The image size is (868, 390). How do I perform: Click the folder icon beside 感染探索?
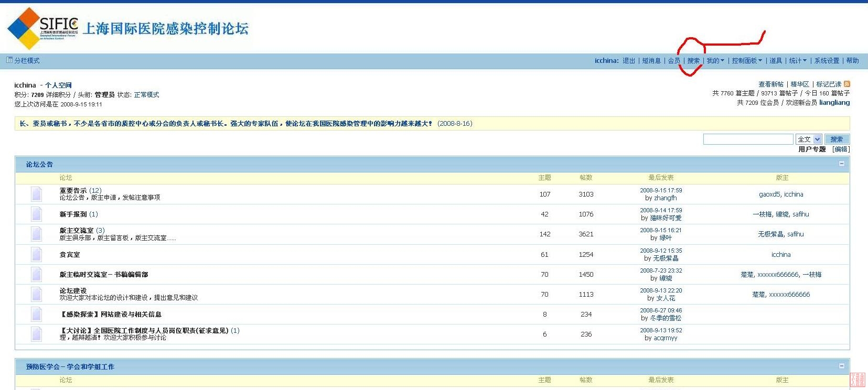36,314
